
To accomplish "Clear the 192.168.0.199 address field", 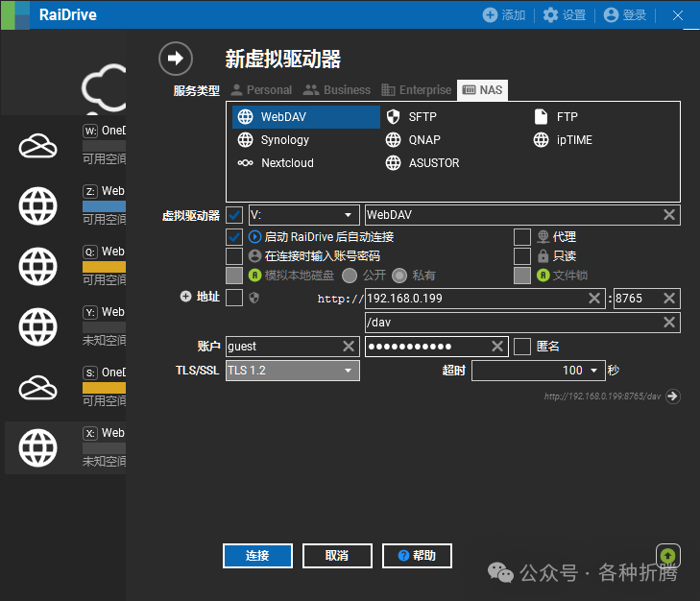I will tap(594, 299).
